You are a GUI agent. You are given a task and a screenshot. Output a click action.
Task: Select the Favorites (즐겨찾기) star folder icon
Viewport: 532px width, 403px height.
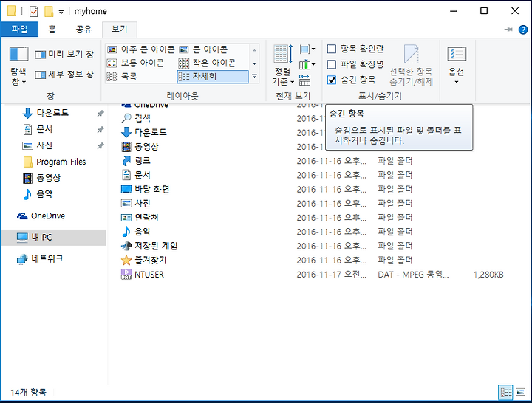click(x=126, y=260)
